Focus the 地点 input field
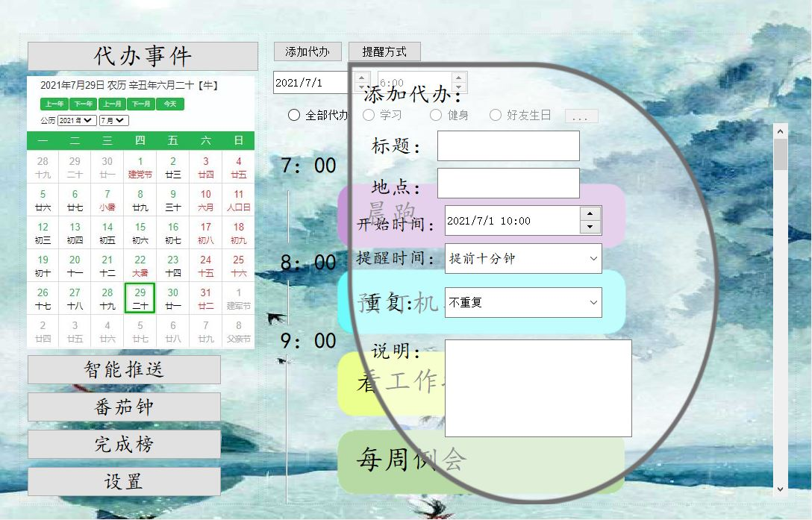This screenshot has width=812, height=520. coord(508,183)
